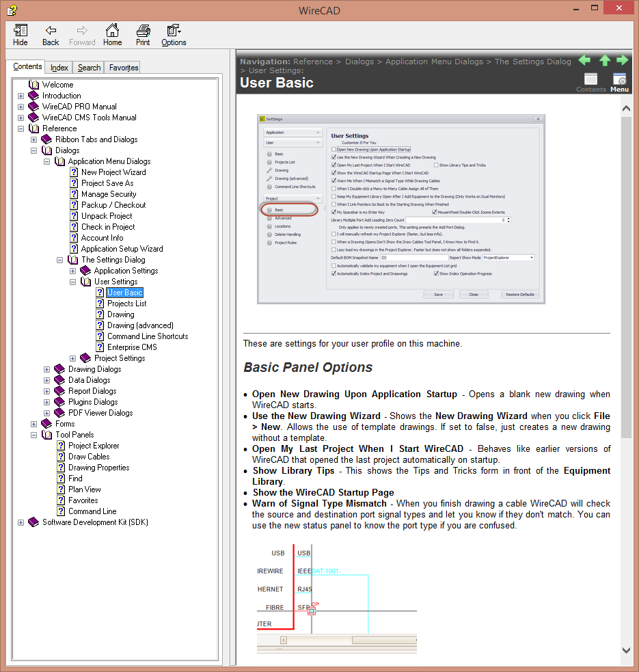Image resolution: width=639 pixels, height=672 pixels.
Task: Click the Command Line topic icon
Action: 62,511
